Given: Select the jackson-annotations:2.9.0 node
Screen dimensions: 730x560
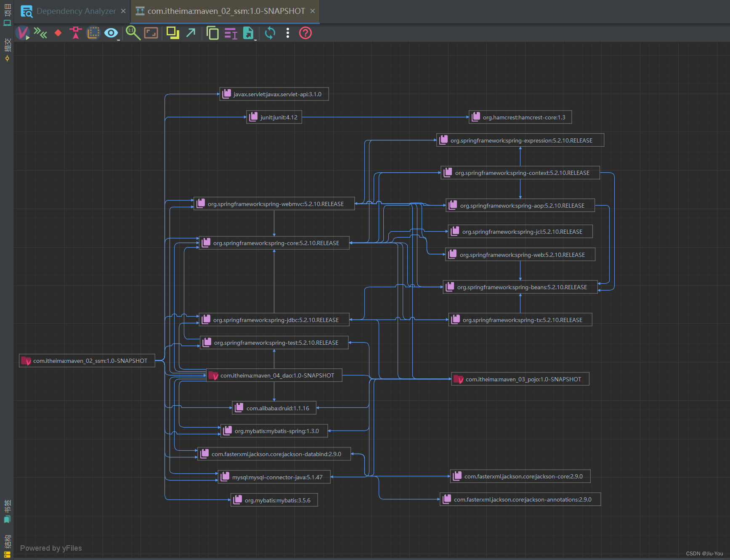Looking at the screenshot, I should 520,499.
